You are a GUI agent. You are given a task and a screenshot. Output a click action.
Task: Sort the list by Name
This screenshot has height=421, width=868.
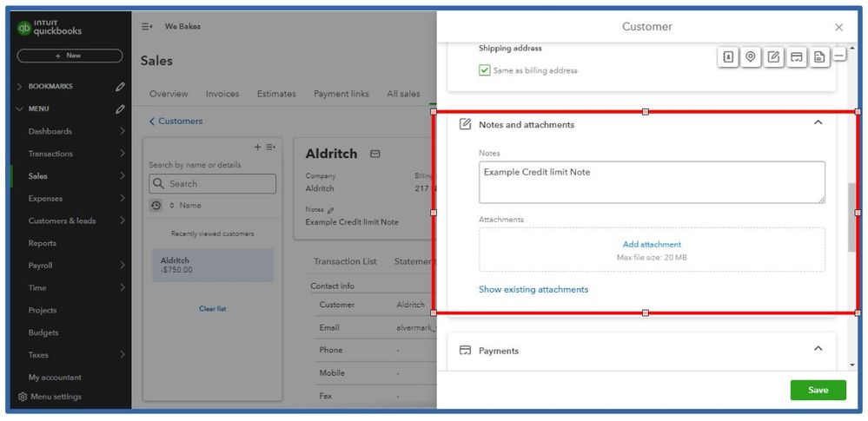186,206
